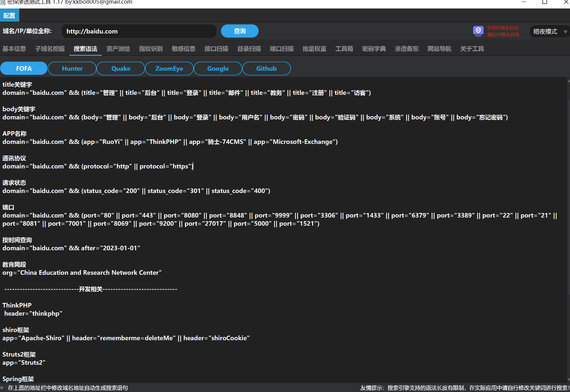Open the 配置 menu

[x=9, y=15]
